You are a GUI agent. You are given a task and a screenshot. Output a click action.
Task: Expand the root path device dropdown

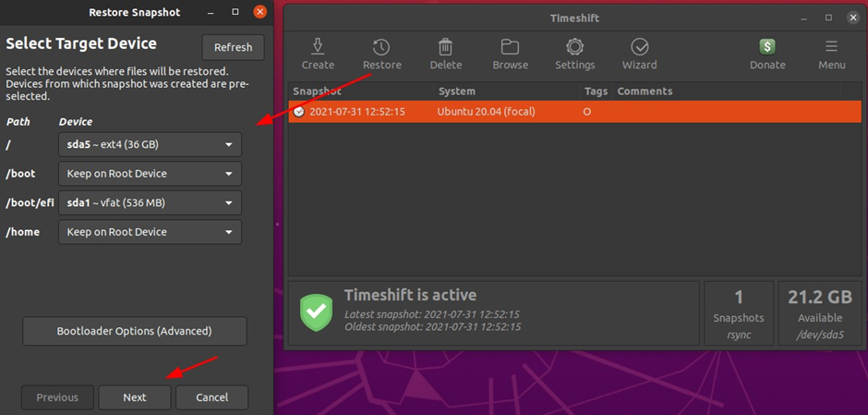[x=150, y=144]
